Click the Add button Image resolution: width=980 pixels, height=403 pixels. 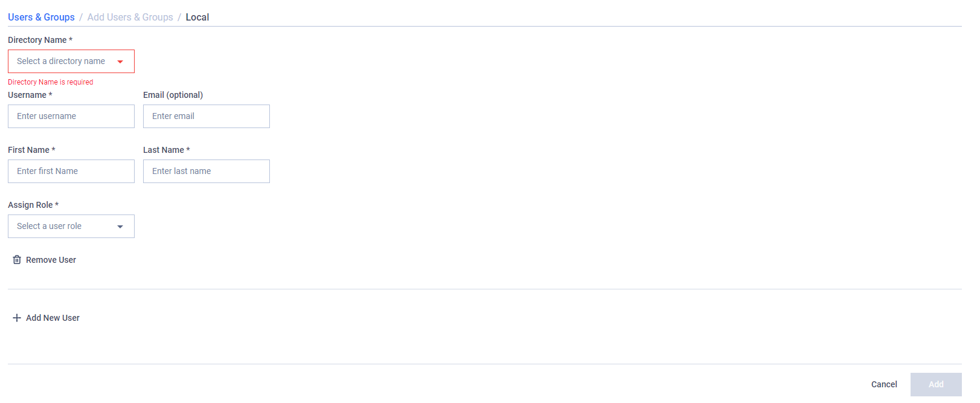point(936,384)
